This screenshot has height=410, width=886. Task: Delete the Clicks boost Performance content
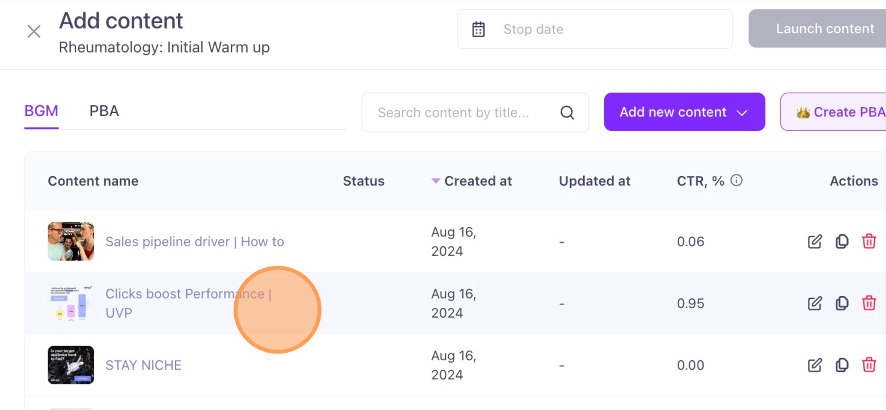(868, 303)
